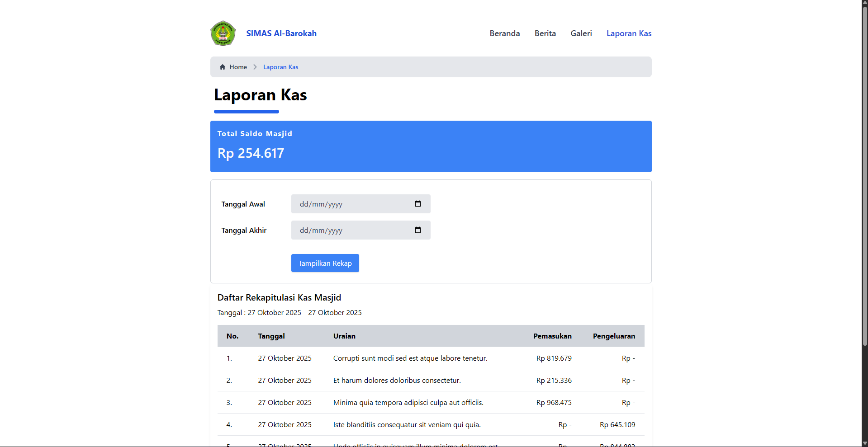
Task: Click the scrollbar down arrow
Action: coord(864,443)
